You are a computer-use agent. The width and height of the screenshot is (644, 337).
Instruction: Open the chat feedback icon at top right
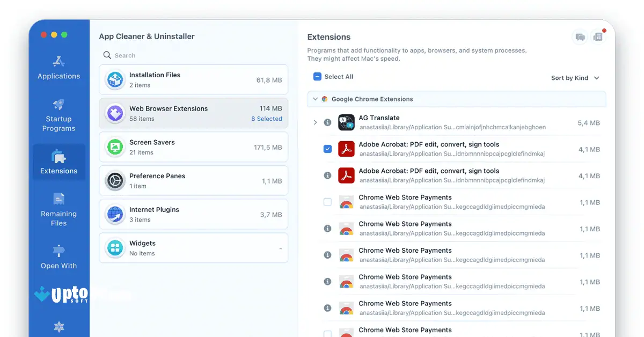tap(580, 36)
